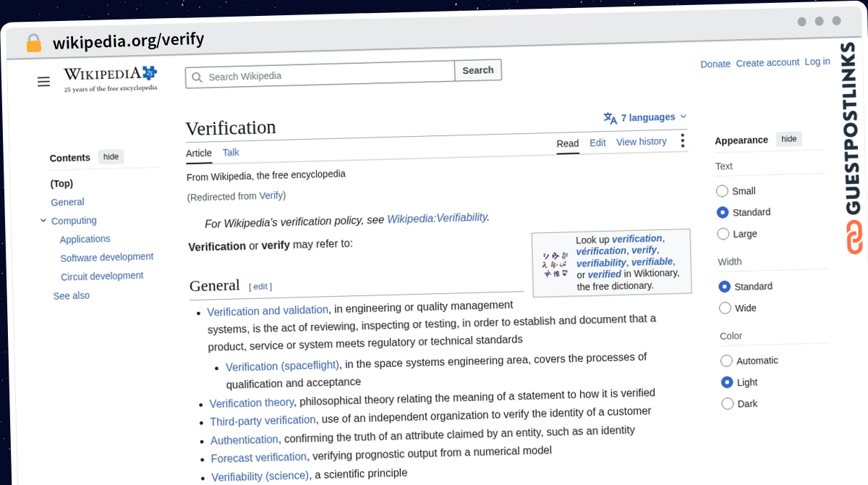Click the Guestpostlinks chain logo
This screenshot has height=485, width=868.
tap(855, 237)
